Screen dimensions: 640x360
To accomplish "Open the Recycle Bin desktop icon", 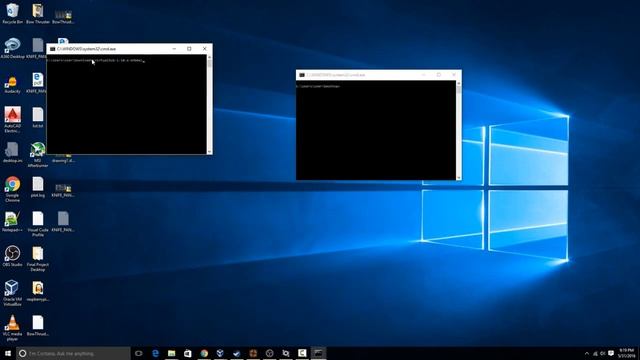I will point(12,14).
